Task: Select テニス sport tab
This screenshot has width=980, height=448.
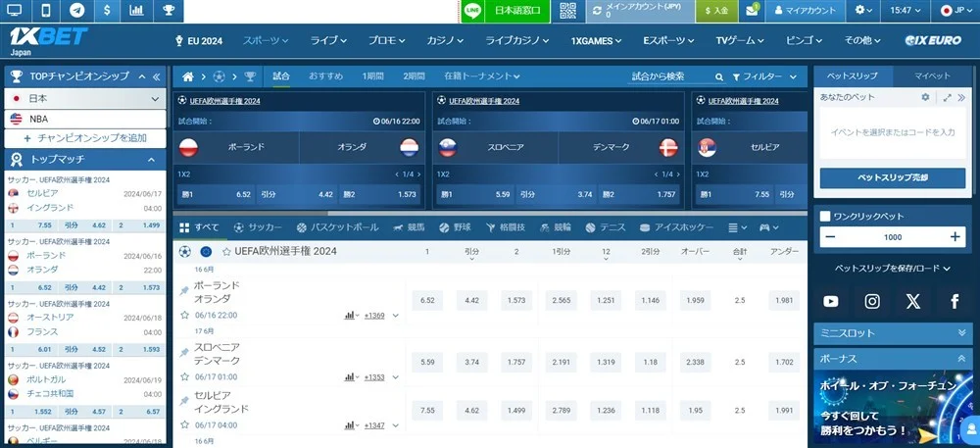Action: (606, 227)
